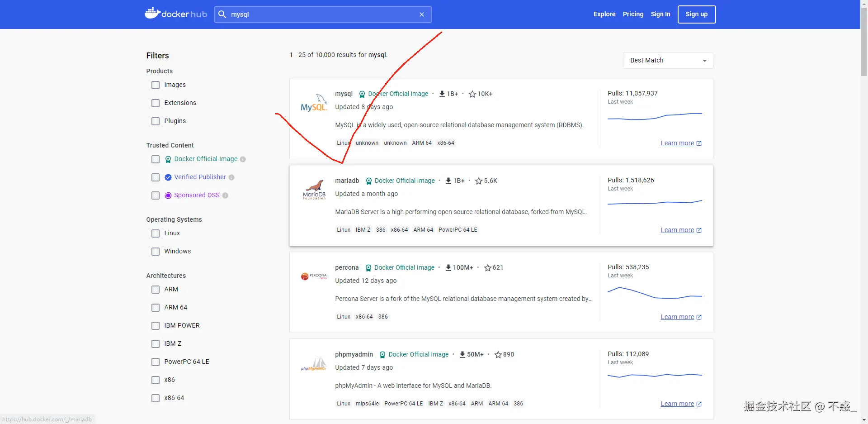Viewport: 868px width, 424px height.
Task: Select the x86 architecture checkbox
Action: point(156,380)
